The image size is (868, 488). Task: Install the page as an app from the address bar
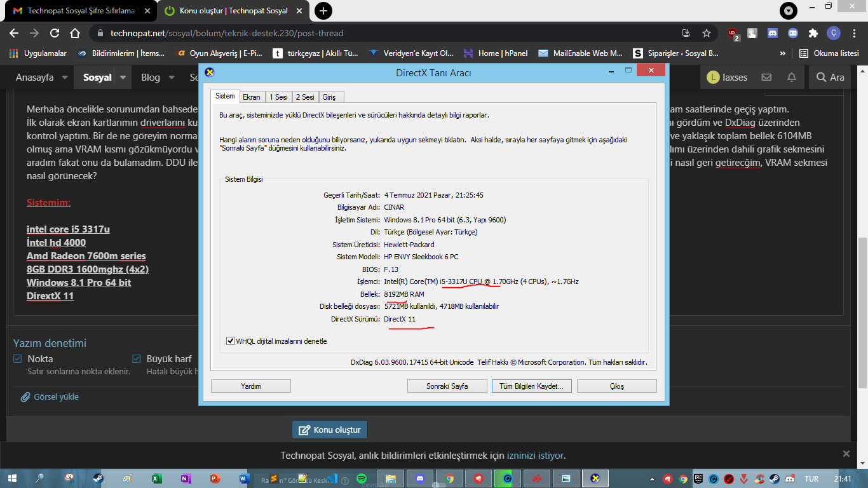pyautogui.click(x=686, y=33)
